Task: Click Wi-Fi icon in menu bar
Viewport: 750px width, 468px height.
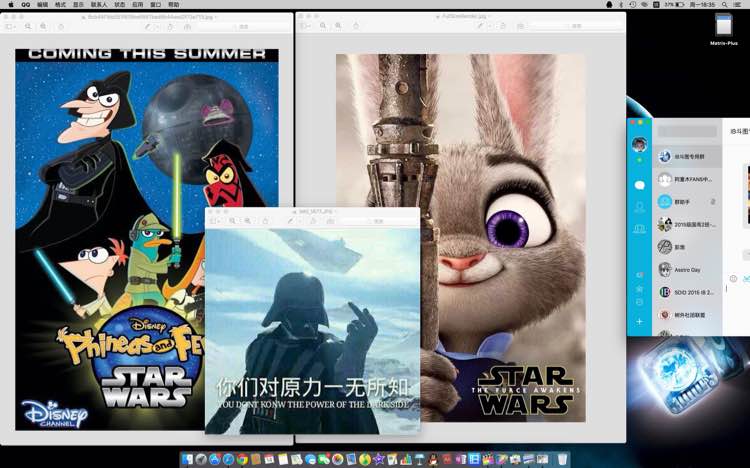Action: tap(644, 4)
